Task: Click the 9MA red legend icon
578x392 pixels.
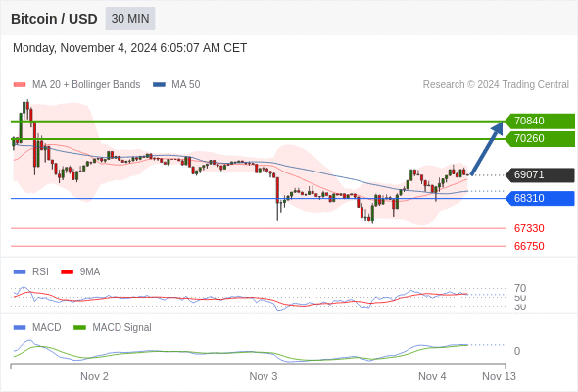Action: point(67,272)
